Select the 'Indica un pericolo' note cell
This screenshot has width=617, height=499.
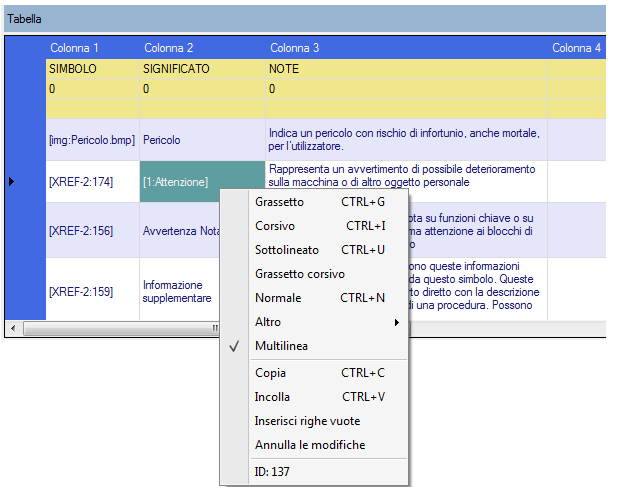pyautogui.click(x=406, y=140)
